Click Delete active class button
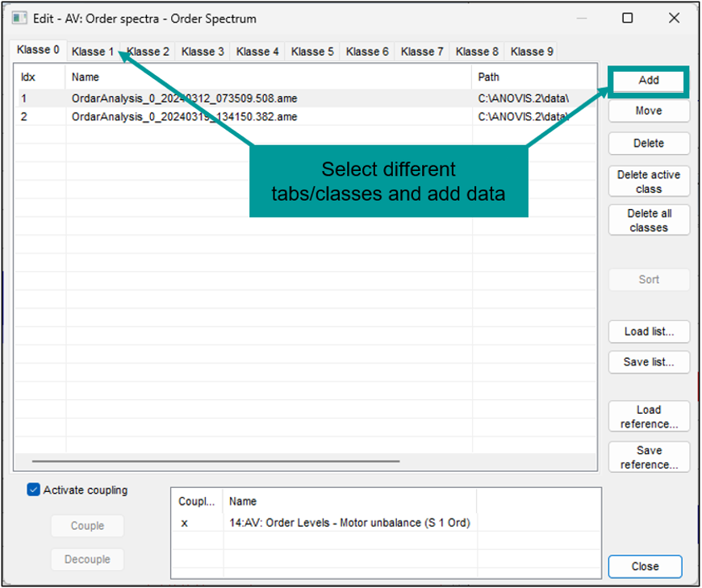 pos(649,181)
